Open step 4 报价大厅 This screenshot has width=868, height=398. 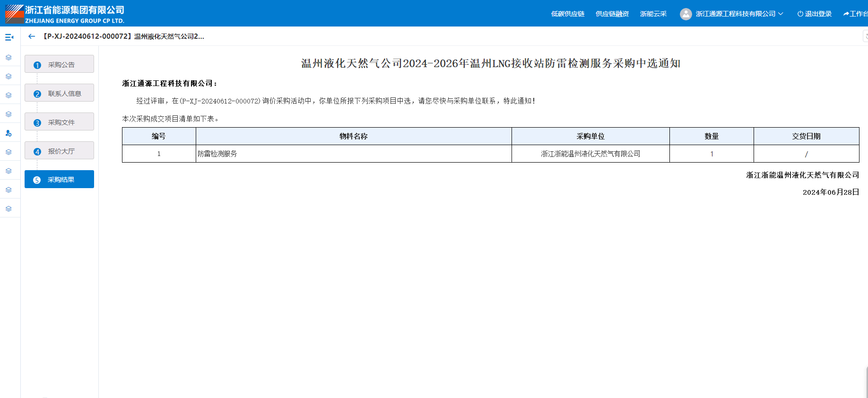59,151
